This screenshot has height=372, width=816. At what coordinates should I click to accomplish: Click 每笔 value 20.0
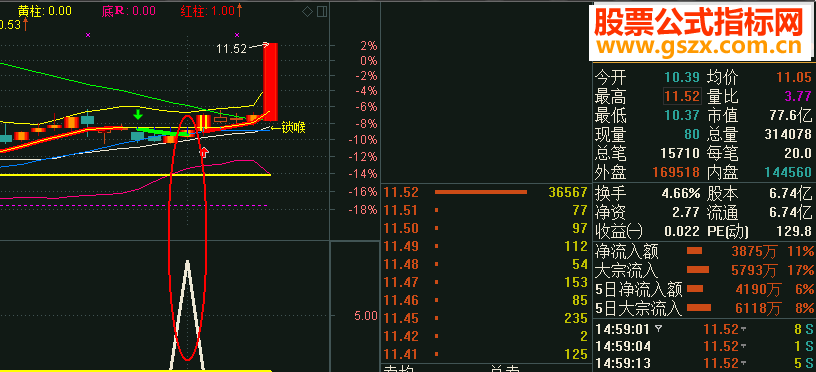pyautogui.click(x=798, y=153)
